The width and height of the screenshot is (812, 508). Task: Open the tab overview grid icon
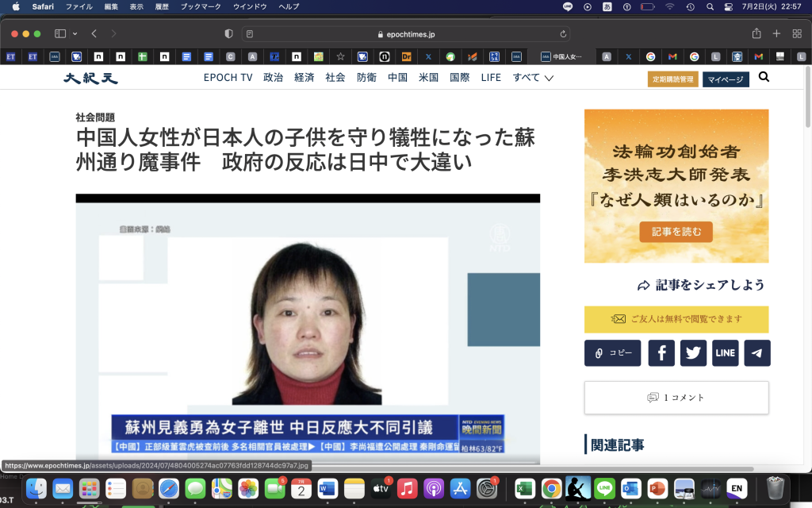(795, 33)
